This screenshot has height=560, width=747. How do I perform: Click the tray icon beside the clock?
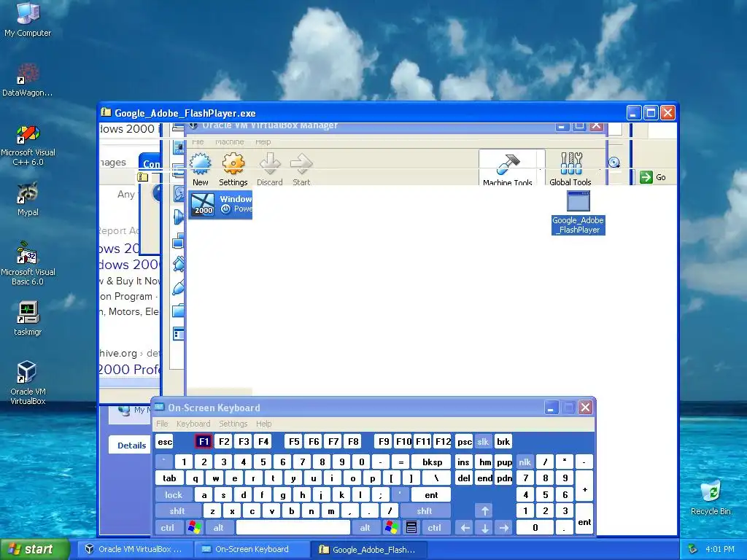click(693, 549)
